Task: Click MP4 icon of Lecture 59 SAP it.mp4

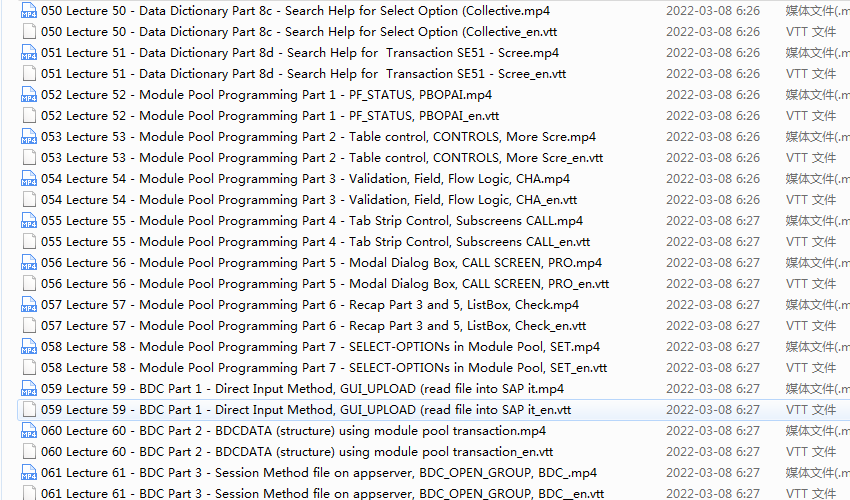Action: pyautogui.click(x=29, y=389)
